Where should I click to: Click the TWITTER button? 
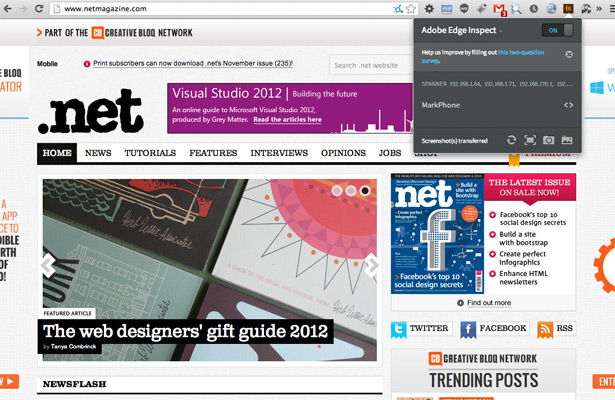point(421,329)
